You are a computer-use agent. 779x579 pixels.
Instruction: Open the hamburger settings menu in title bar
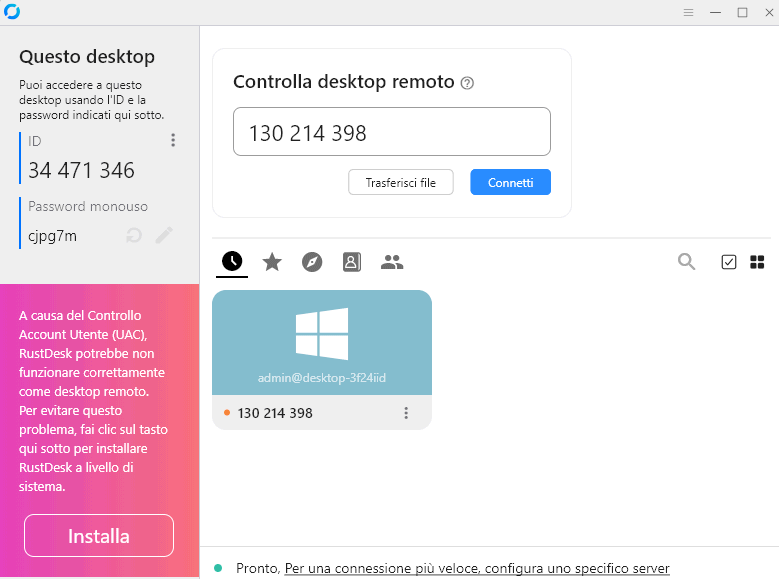[688, 12]
